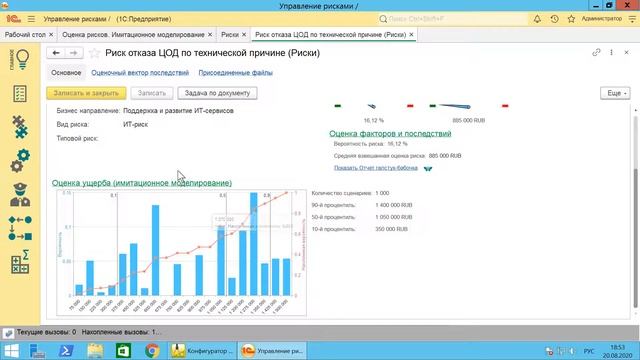Launch PowerShell from taskbar
This screenshot has height=360, width=640.
click(66, 351)
